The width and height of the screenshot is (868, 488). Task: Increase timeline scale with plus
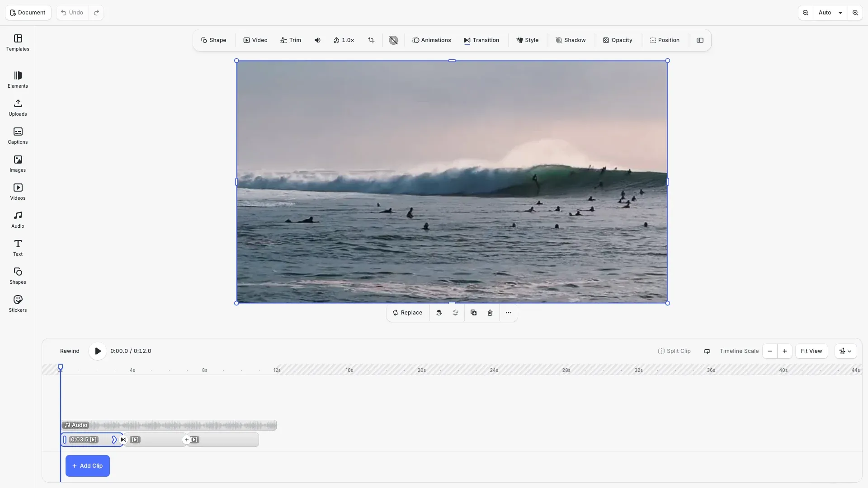[x=785, y=351]
